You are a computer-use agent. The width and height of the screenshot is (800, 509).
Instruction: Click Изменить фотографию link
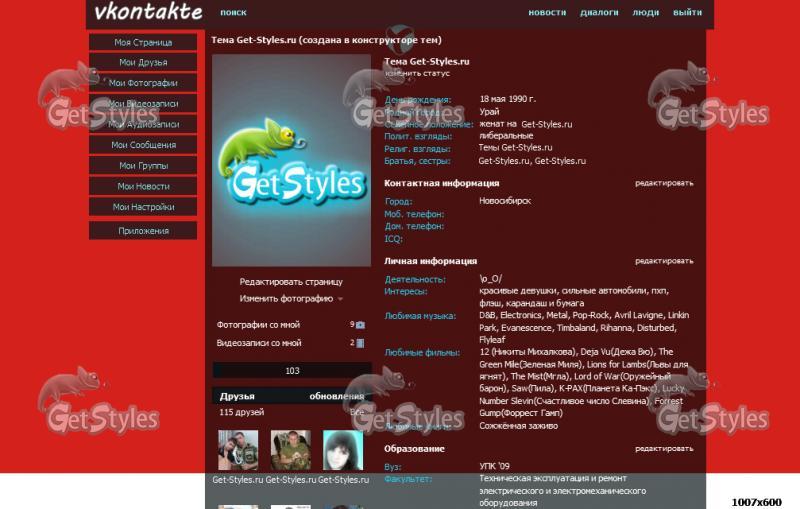(x=286, y=299)
